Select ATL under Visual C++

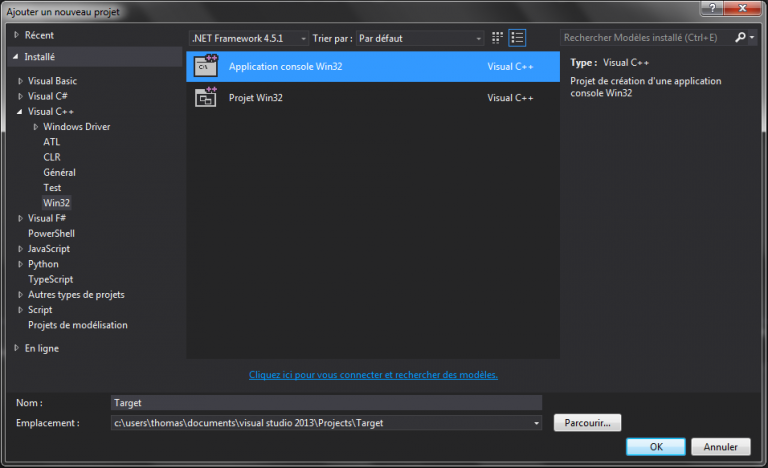pos(51,142)
